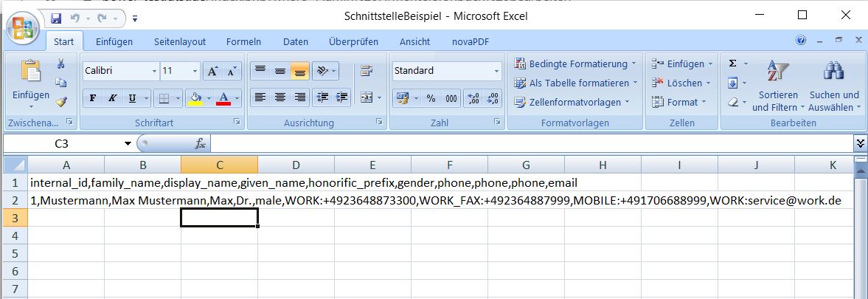Open fill color dropdown arrow
The width and height of the screenshot is (868, 299).
coord(209,99)
